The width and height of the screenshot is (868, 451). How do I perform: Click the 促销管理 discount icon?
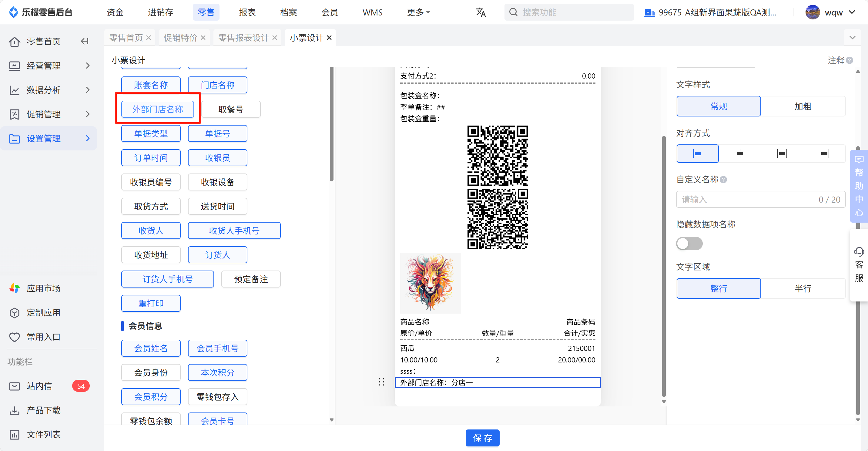(x=15, y=114)
